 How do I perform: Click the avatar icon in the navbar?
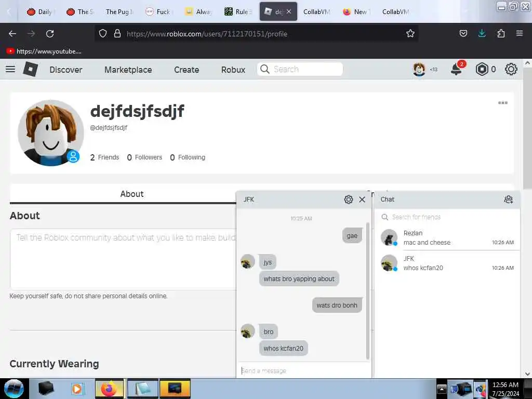[419, 69]
